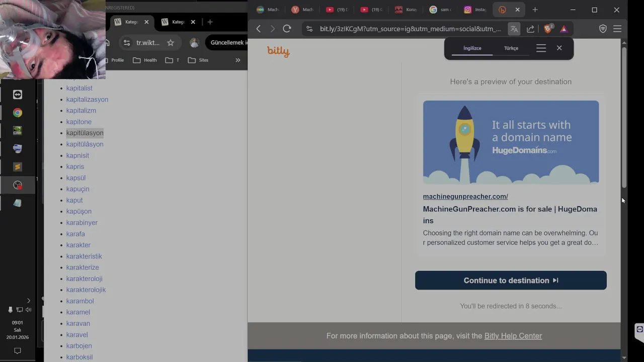
Task: Reload the bit.ly page
Action: coord(287,29)
